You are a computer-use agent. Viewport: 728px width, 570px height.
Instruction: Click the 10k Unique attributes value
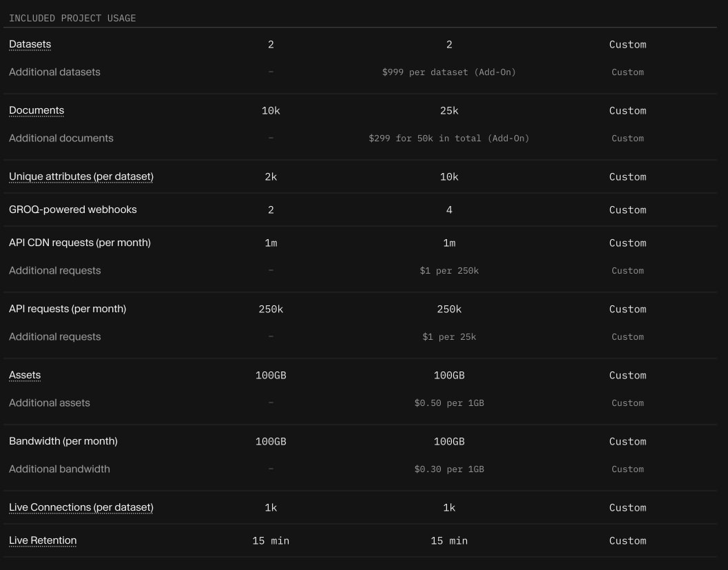pyautogui.click(x=449, y=177)
